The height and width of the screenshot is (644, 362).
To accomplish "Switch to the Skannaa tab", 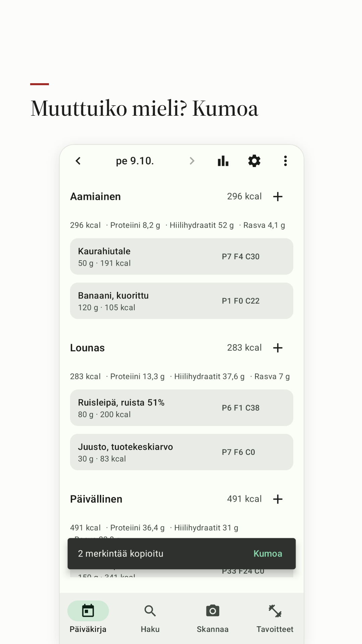I will [213, 617].
